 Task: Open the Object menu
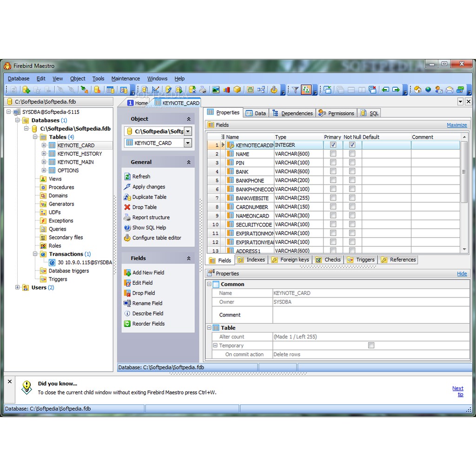tap(78, 79)
